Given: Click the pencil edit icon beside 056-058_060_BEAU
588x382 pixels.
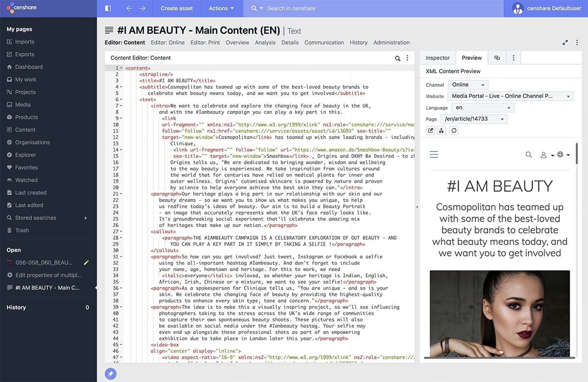Looking at the screenshot, I should (86, 262).
